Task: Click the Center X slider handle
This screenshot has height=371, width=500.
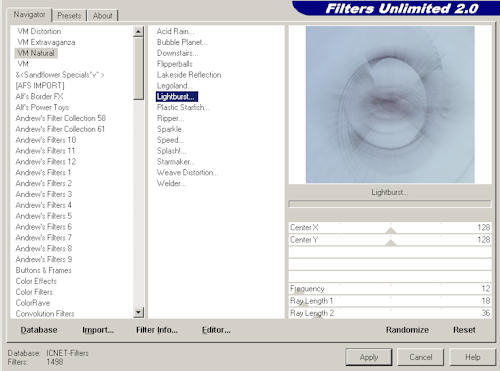Action: coord(391,230)
